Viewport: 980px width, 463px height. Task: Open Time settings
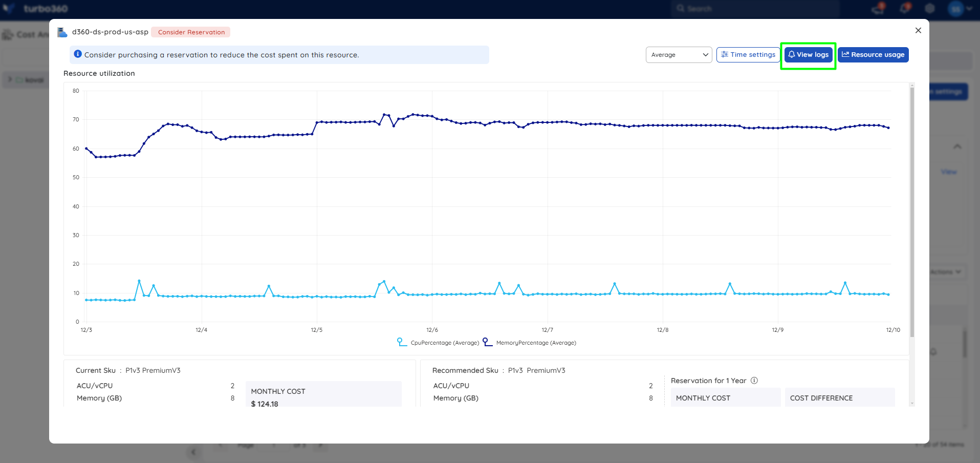pyautogui.click(x=748, y=55)
